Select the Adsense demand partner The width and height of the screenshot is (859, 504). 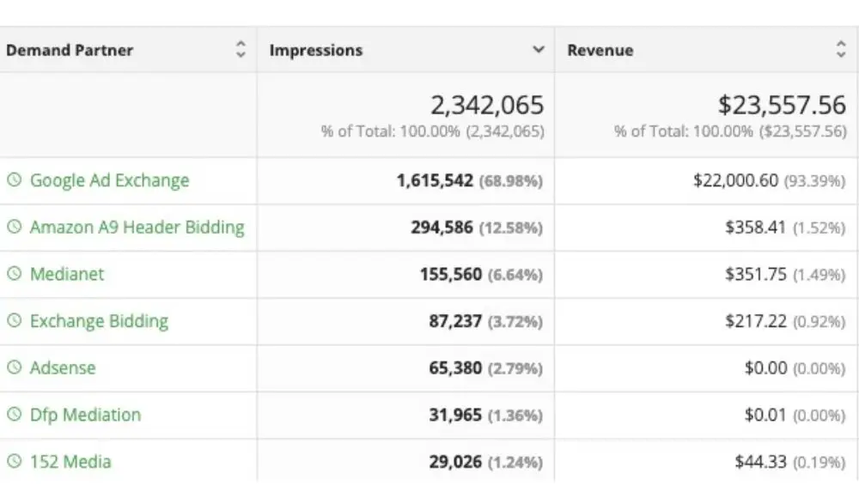click(x=63, y=367)
